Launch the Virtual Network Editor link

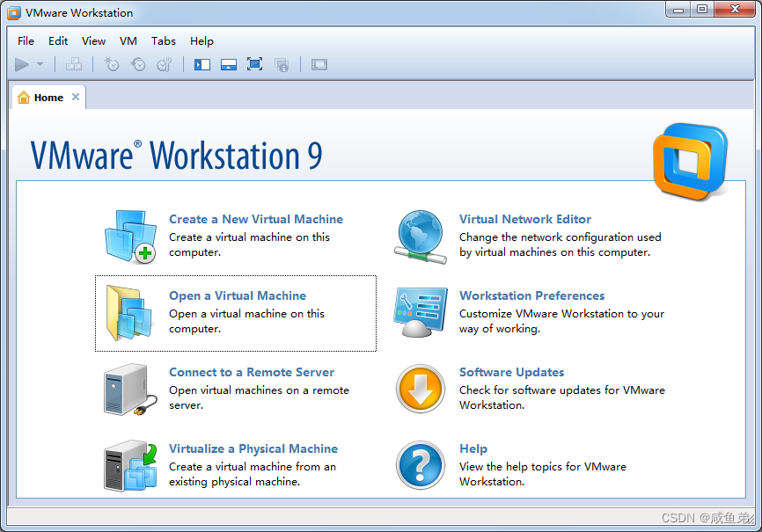(525, 219)
